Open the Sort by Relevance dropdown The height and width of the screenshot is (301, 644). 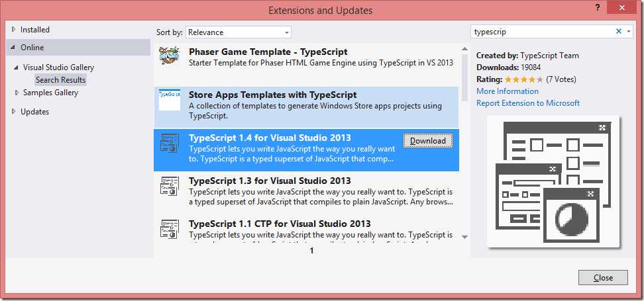[x=239, y=32]
